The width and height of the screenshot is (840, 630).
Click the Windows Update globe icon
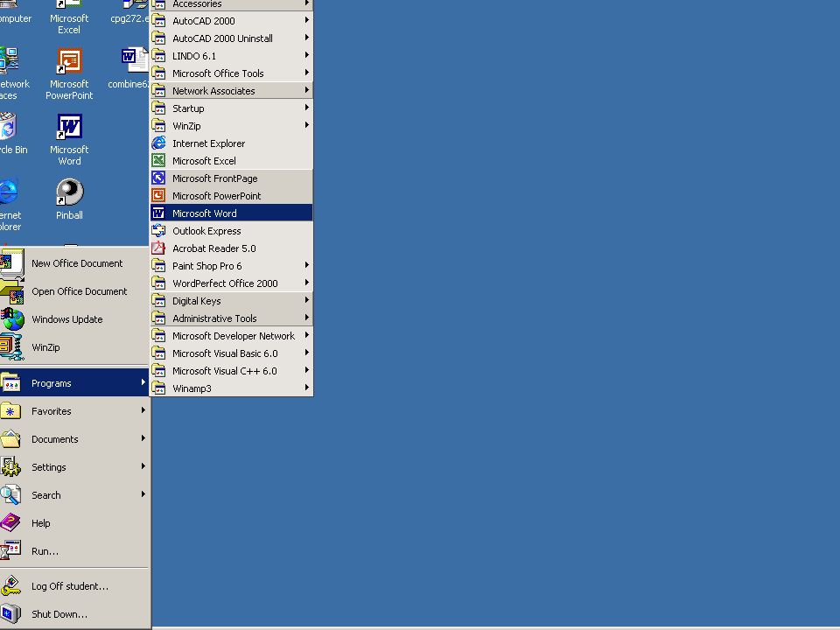pyautogui.click(x=11, y=319)
